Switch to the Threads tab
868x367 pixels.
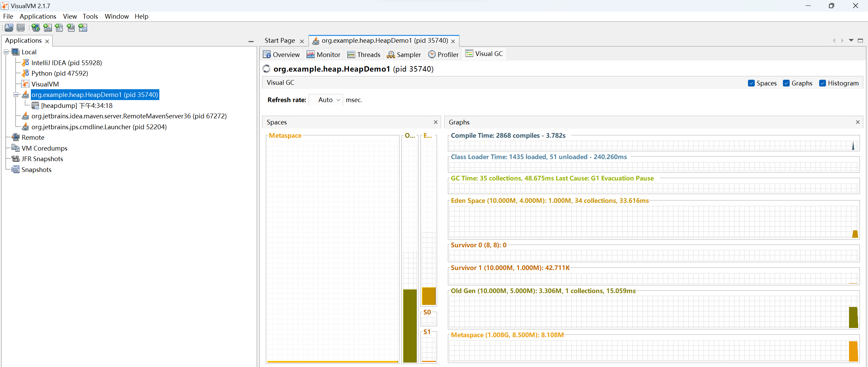pyautogui.click(x=364, y=55)
